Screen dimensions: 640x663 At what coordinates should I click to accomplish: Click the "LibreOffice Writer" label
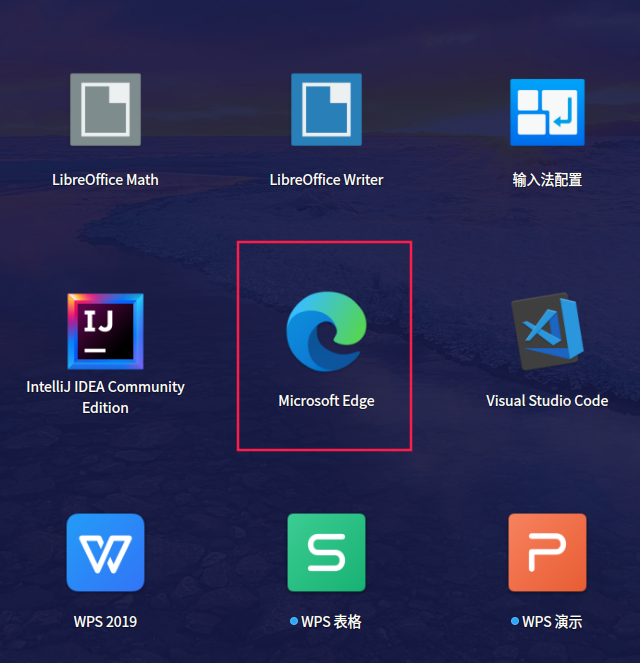click(326, 180)
